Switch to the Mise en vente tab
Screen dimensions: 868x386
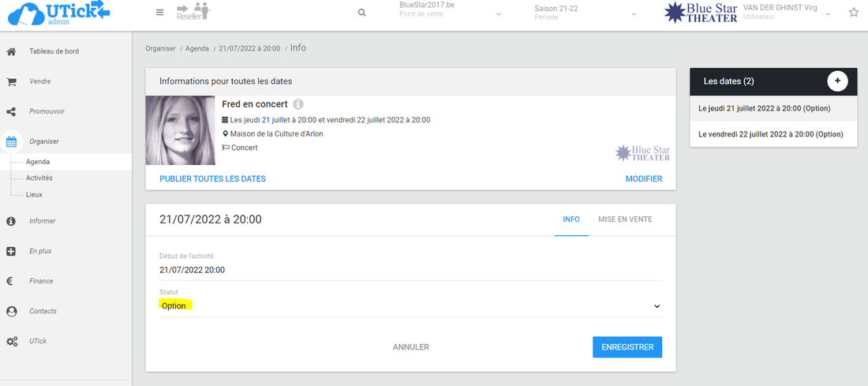point(625,219)
